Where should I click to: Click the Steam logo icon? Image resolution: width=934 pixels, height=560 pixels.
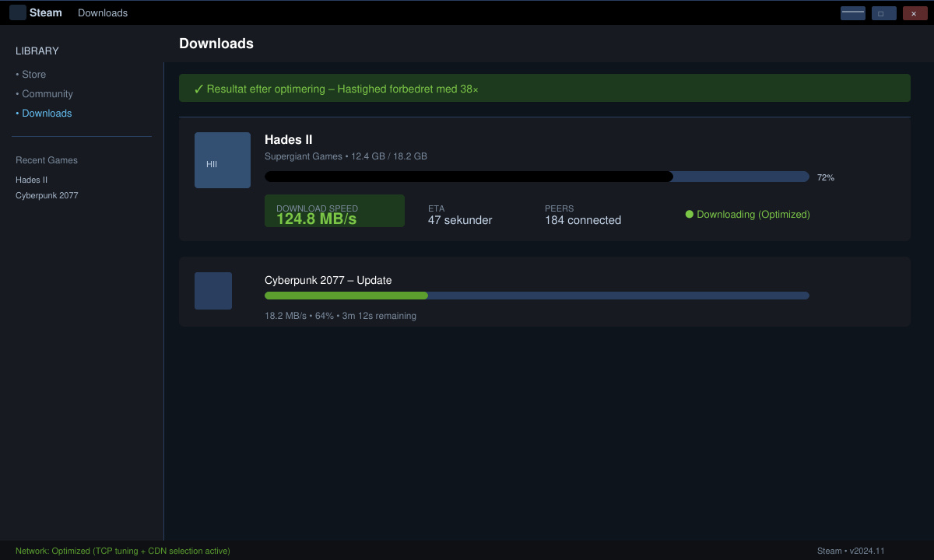18,12
